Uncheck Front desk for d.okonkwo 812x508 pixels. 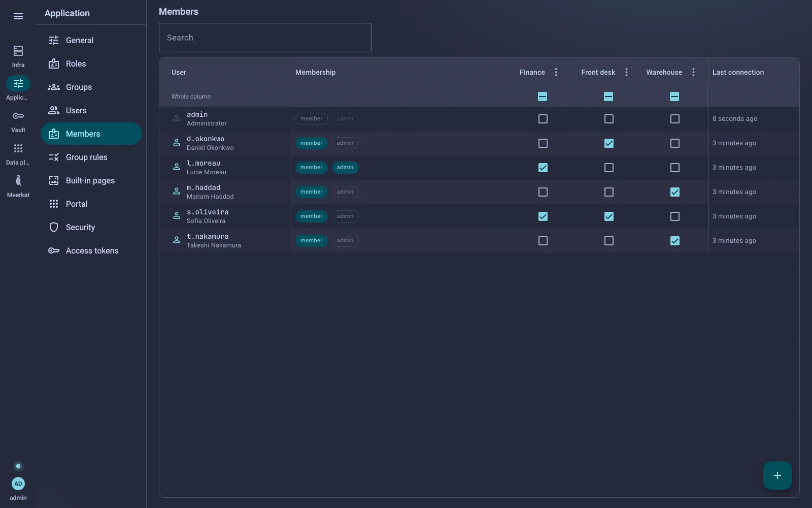point(609,143)
